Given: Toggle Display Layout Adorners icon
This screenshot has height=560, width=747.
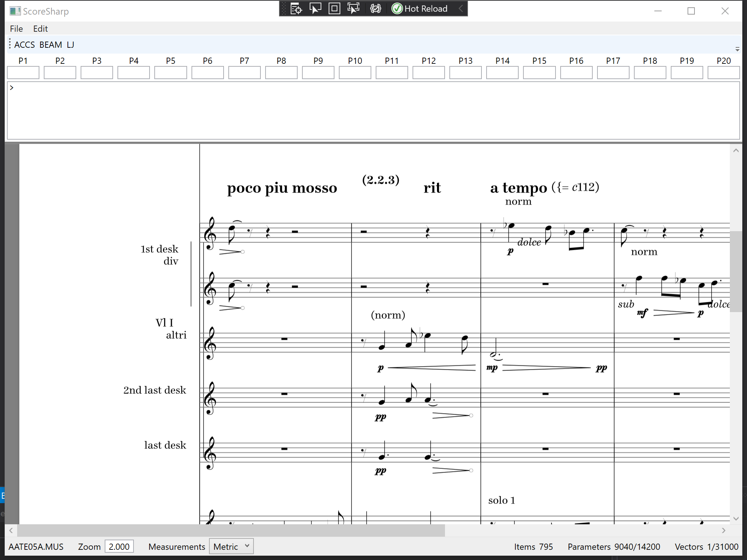Looking at the screenshot, I should click(334, 8).
